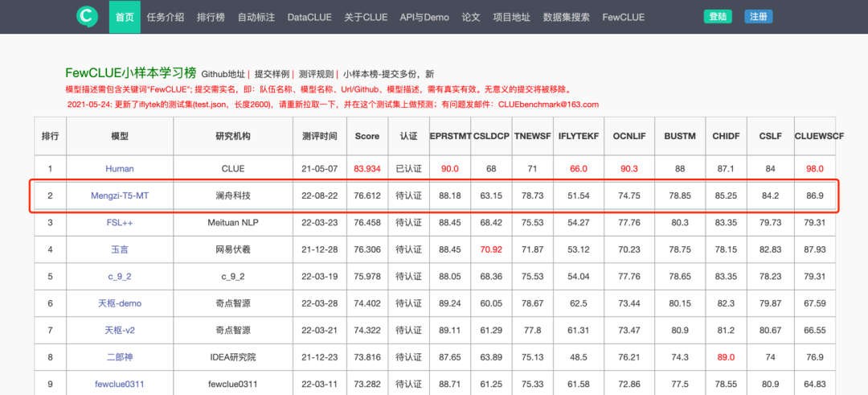Click the TNEWSF column header
Screen dimensions: 868x395
(532, 136)
